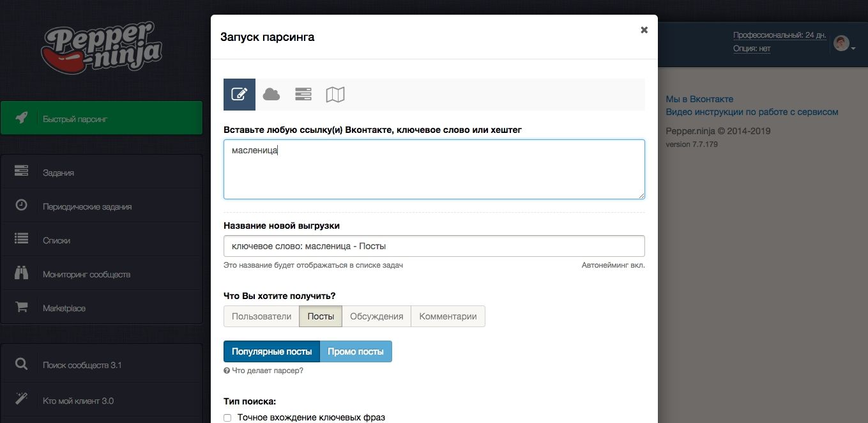This screenshot has height=423, width=868.
Task: Switch to the cloud source tab icon
Action: click(271, 95)
